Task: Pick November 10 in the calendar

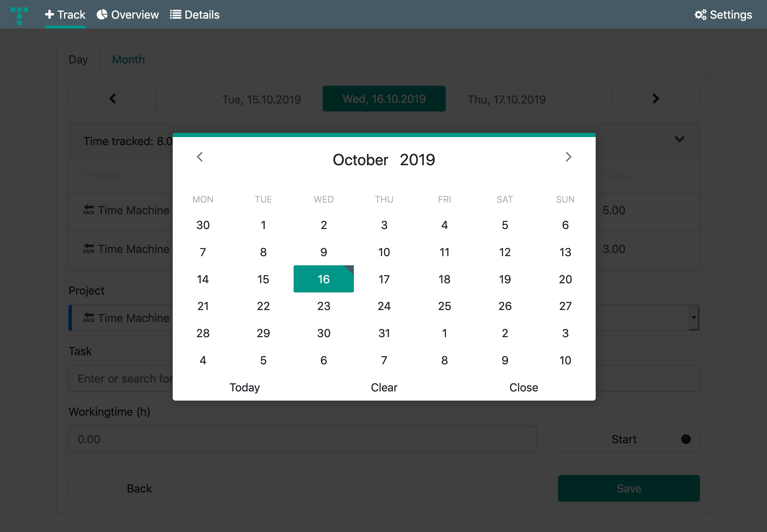Action: pos(565,360)
